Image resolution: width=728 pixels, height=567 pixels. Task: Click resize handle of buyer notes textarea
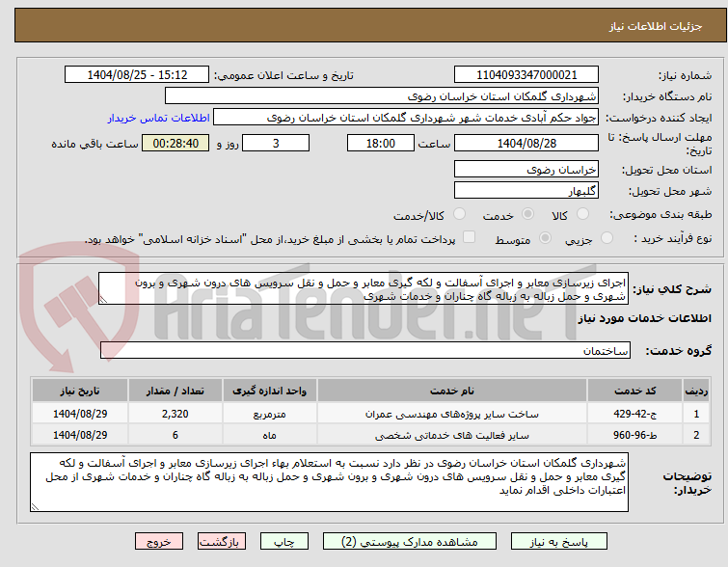(x=35, y=506)
